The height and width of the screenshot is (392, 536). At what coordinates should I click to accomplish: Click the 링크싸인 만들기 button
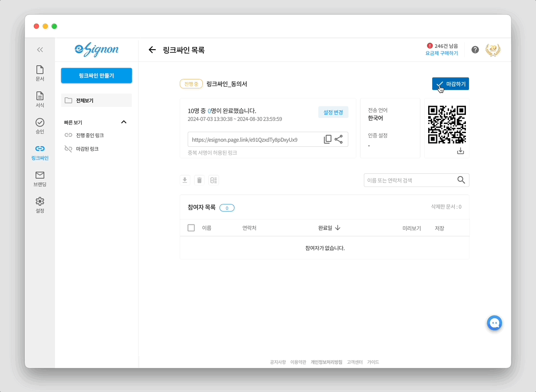[96, 75]
